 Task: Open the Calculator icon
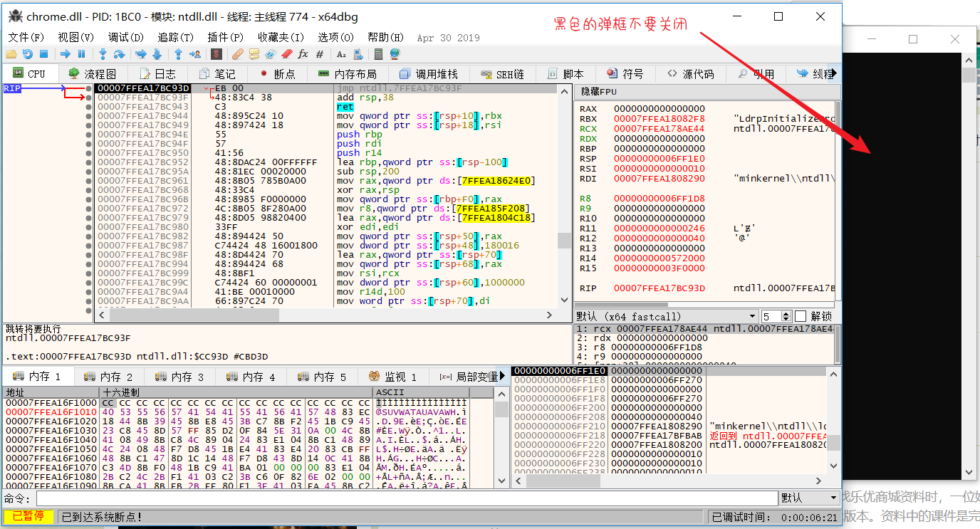379,54
